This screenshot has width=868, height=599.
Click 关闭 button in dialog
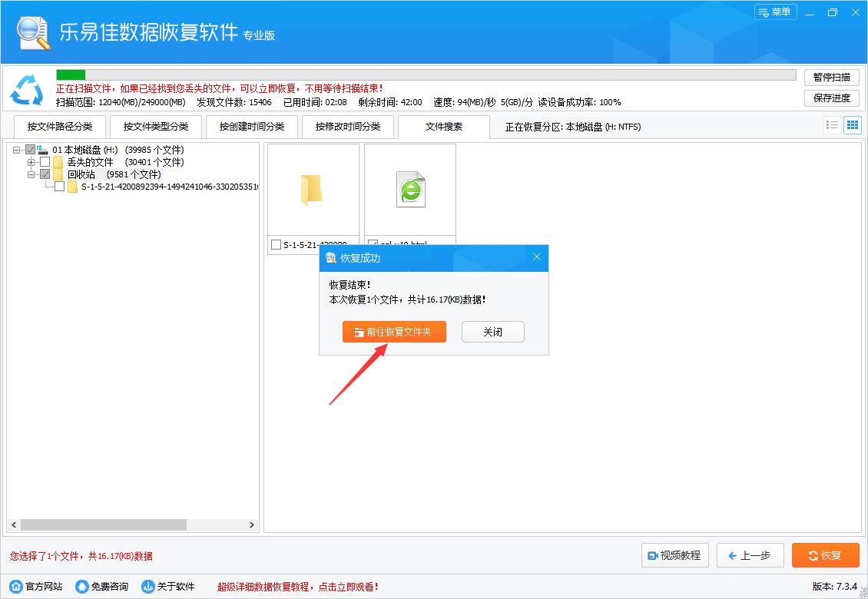(x=492, y=332)
